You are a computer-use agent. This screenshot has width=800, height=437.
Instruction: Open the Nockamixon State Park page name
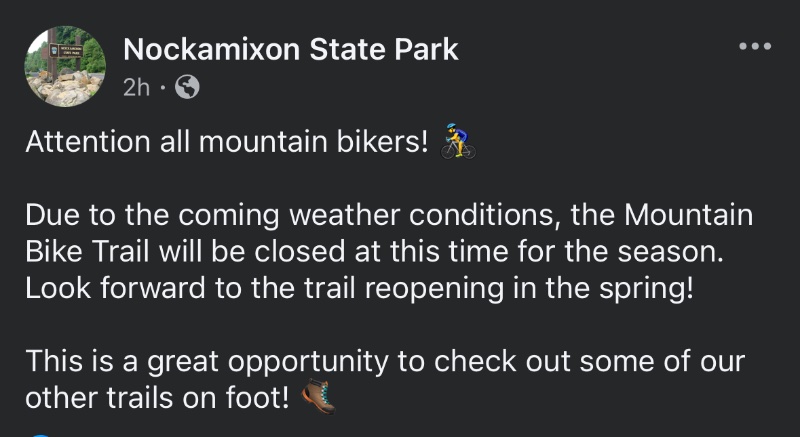point(290,49)
